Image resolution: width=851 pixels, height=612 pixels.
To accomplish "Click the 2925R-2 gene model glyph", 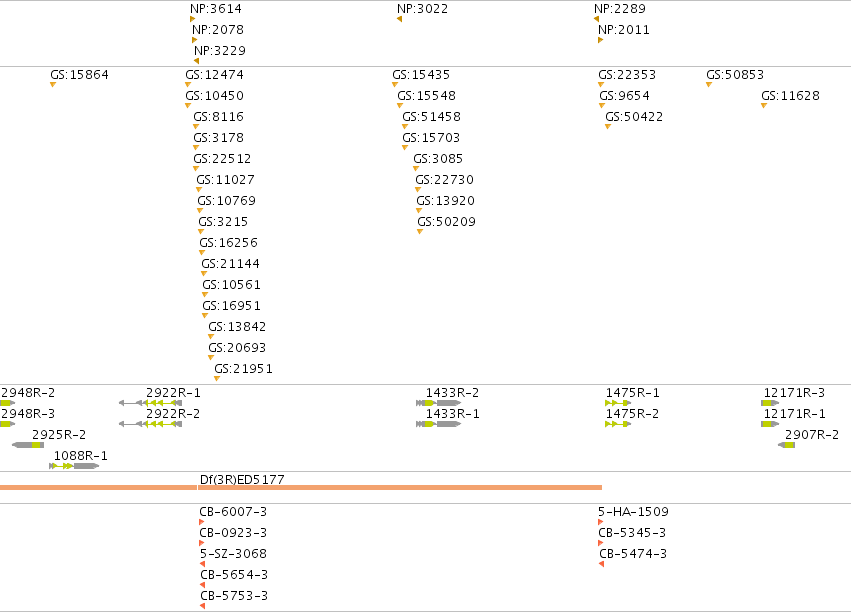I will tap(28, 445).
